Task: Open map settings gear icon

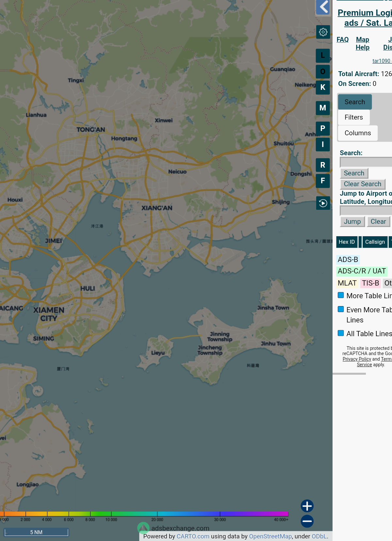Action: pyautogui.click(x=323, y=32)
